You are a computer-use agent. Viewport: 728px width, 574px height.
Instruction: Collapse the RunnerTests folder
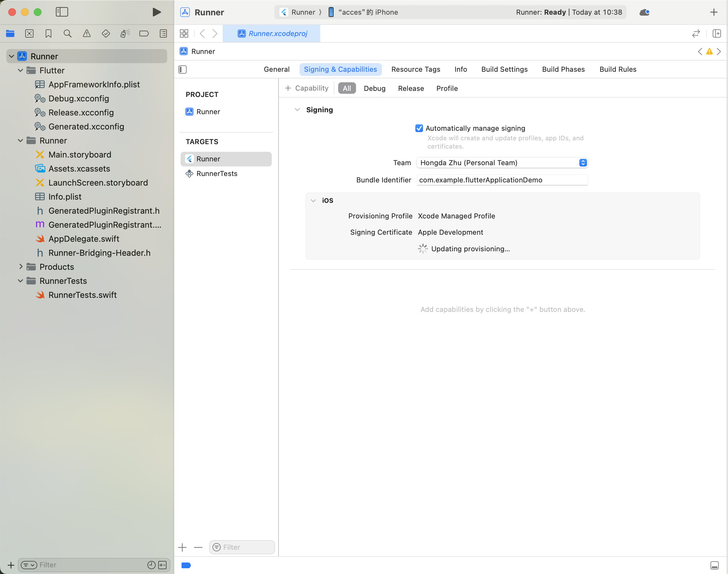[20, 281]
